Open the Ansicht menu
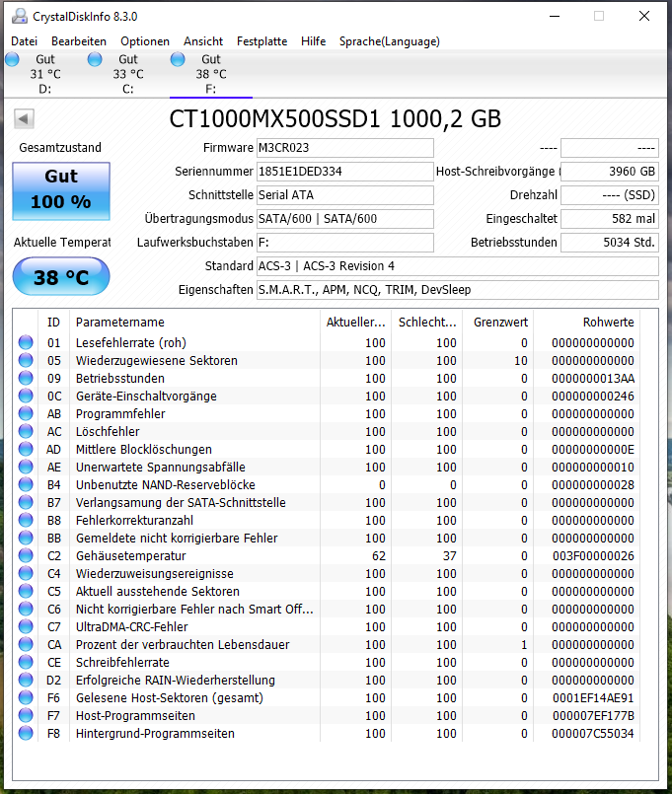The height and width of the screenshot is (794, 672). coord(203,41)
